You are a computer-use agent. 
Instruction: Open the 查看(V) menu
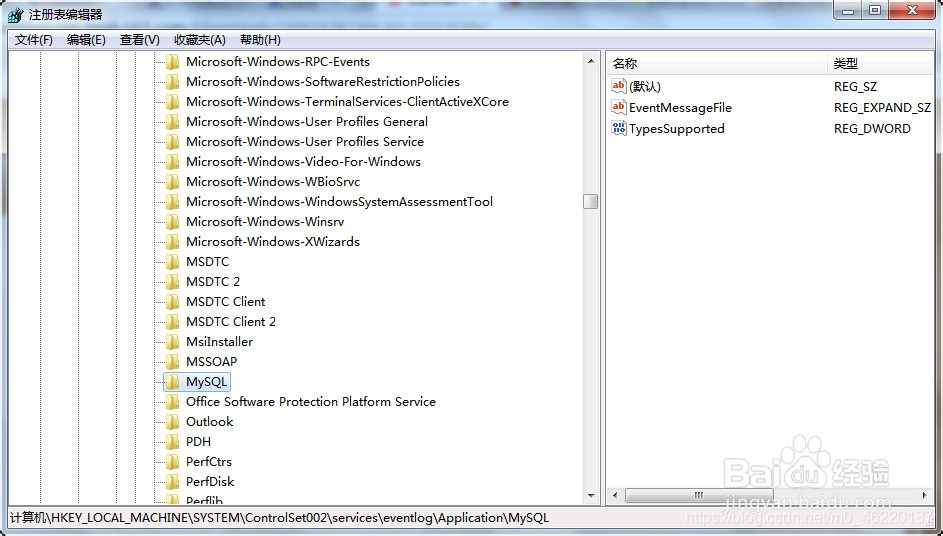[x=140, y=40]
